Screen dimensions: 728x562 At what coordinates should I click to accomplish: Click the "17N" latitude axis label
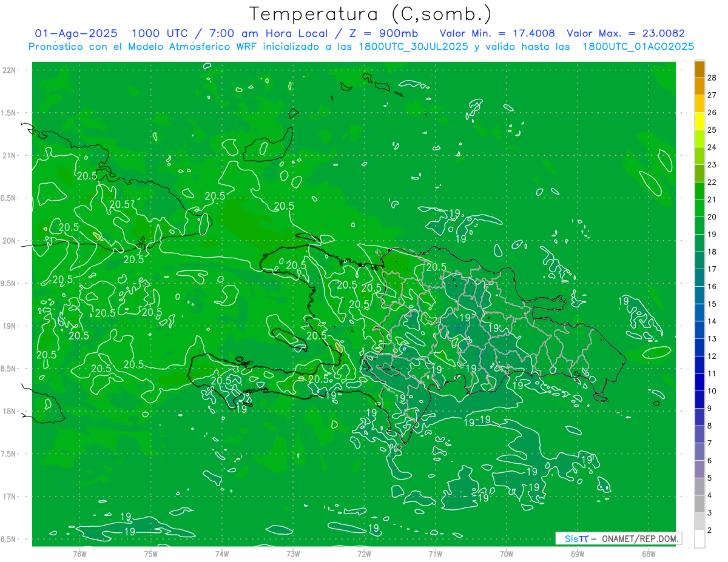[x=8, y=497]
